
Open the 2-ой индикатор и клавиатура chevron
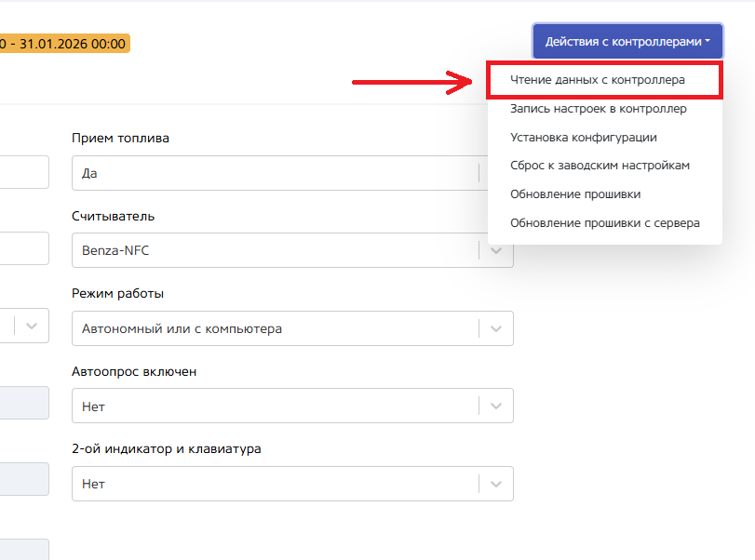coord(496,484)
